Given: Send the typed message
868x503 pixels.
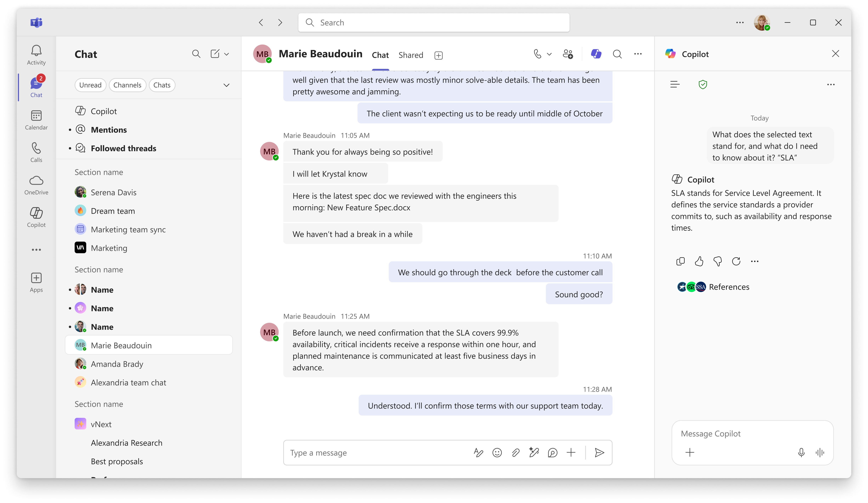Looking at the screenshot, I should click(x=599, y=453).
